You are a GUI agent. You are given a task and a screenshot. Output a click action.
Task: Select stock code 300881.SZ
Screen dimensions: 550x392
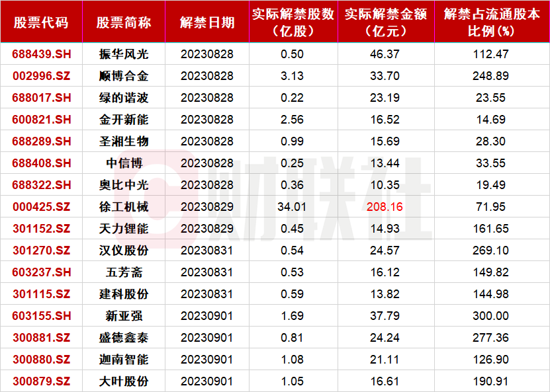(42, 337)
